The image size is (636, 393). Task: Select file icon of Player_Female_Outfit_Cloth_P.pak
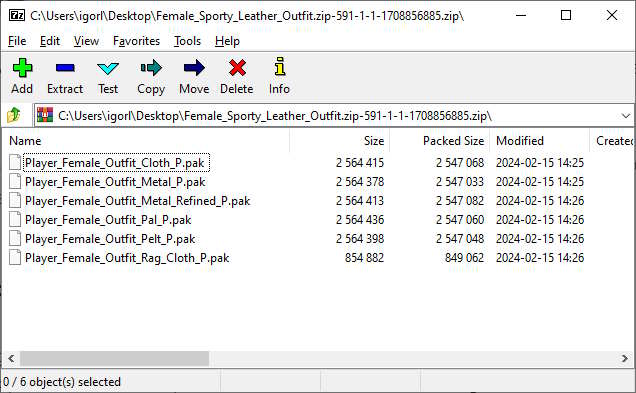(x=15, y=162)
